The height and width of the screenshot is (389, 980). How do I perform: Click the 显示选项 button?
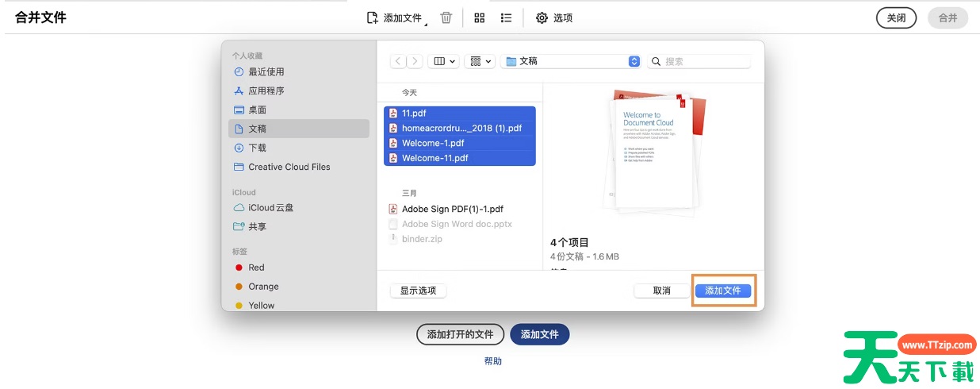[x=418, y=291]
